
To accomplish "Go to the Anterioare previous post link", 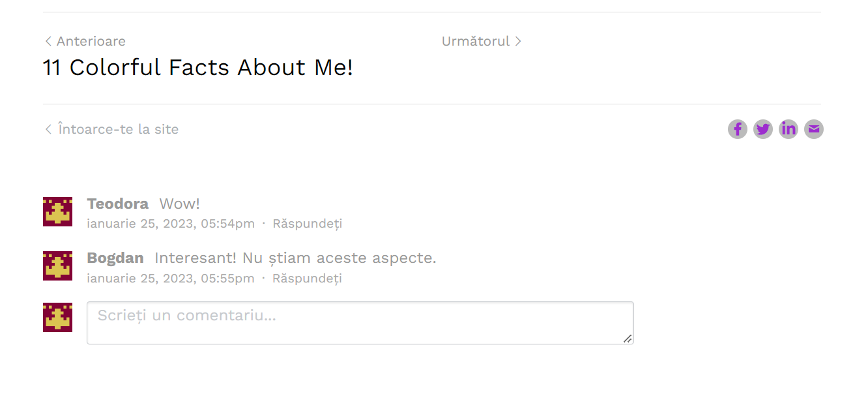I will click(85, 41).
